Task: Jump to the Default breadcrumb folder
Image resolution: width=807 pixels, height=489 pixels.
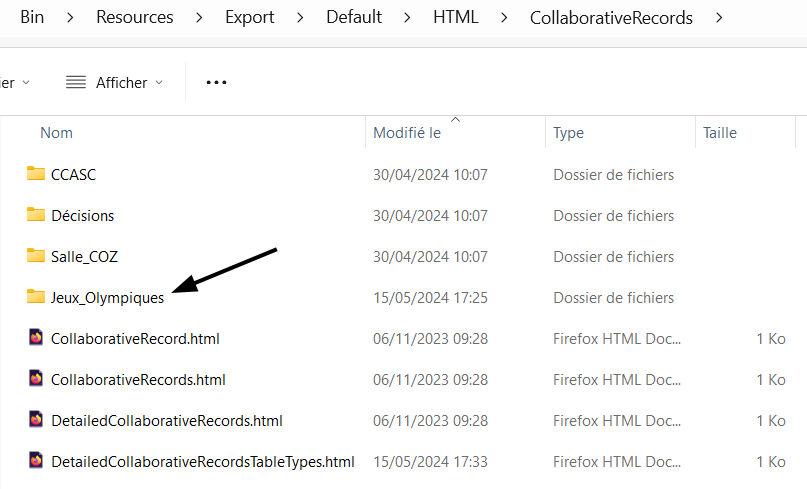Action: click(x=354, y=17)
